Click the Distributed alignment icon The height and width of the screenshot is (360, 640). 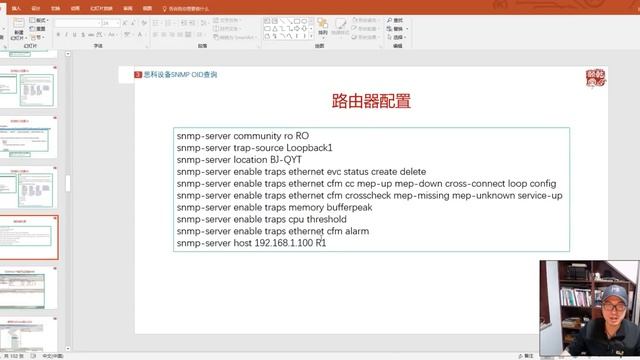188,35
